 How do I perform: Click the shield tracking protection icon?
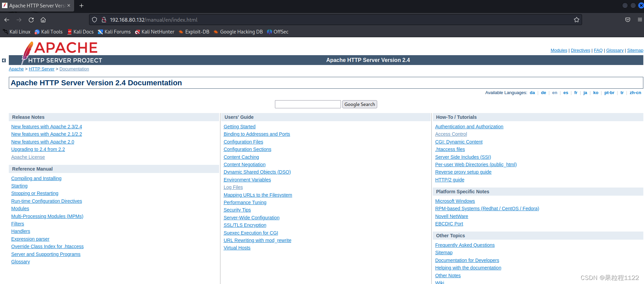pyautogui.click(x=95, y=20)
